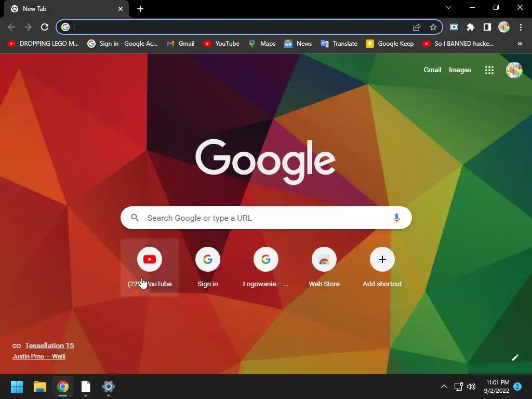Share this page icon in address bar
The width and height of the screenshot is (532, 399).
click(417, 27)
